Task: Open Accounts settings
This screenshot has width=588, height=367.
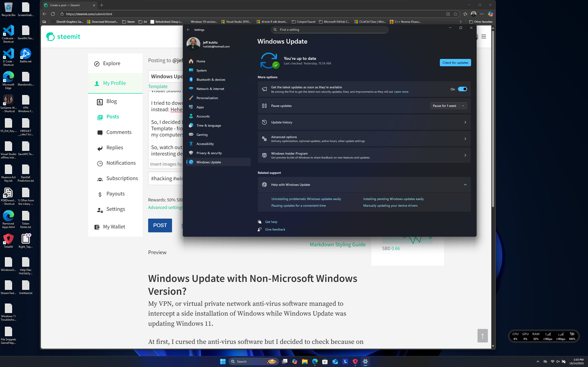Action: click(x=203, y=116)
